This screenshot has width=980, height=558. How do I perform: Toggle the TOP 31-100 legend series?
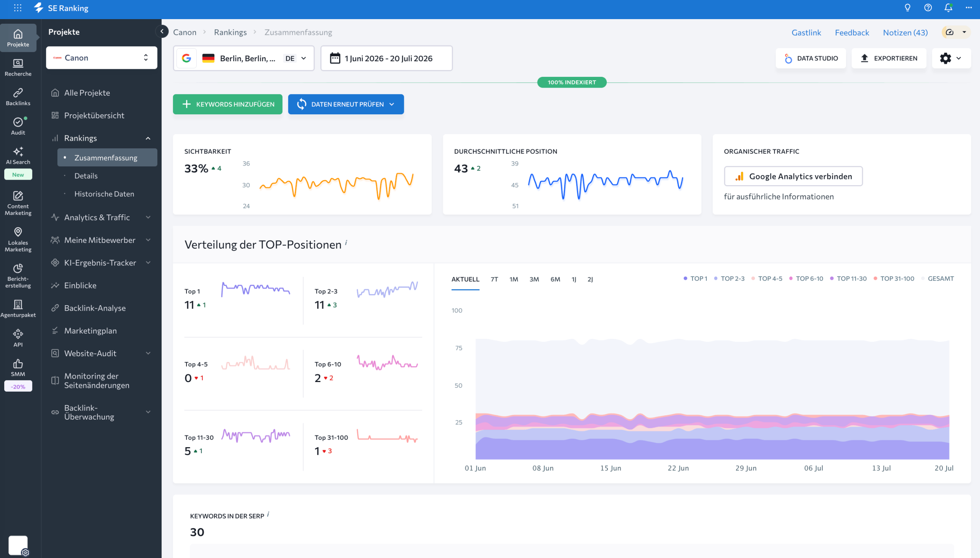point(894,278)
